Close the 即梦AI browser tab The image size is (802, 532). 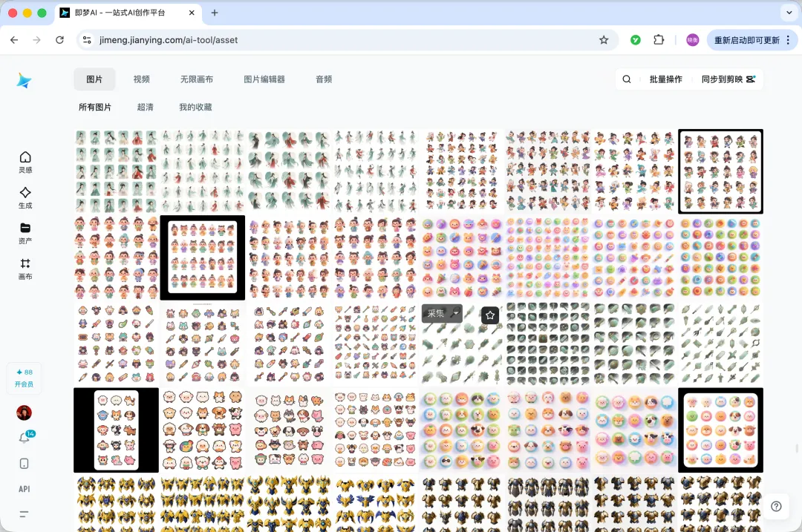point(192,13)
